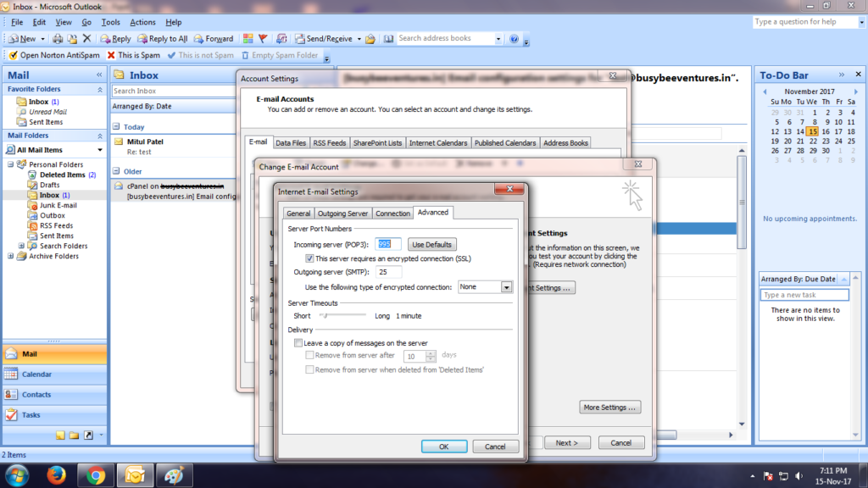Screen dimensions: 868x488
Task: Mark message with This is Spam
Action: 133,55
